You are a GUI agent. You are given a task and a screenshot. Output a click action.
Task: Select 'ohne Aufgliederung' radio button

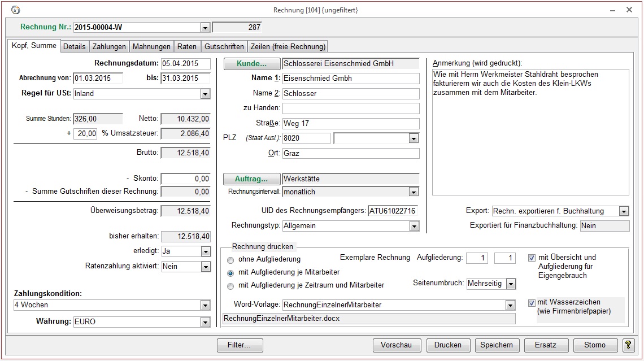point(230,260)
